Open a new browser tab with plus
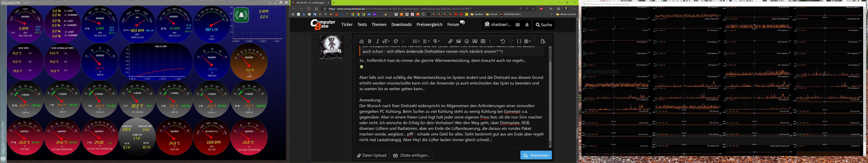Screen dimensions: 868x163 334,3
